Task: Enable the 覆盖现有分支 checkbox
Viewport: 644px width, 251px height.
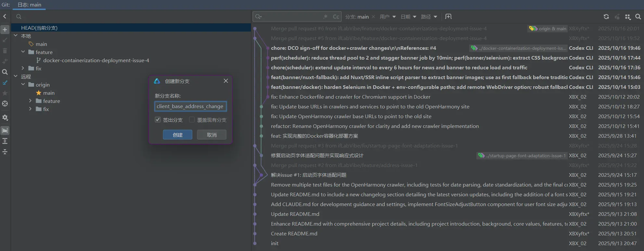Action: (192, 120)
